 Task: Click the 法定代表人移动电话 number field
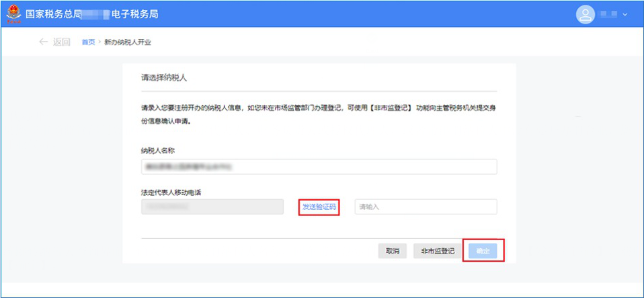coord(212,207)
